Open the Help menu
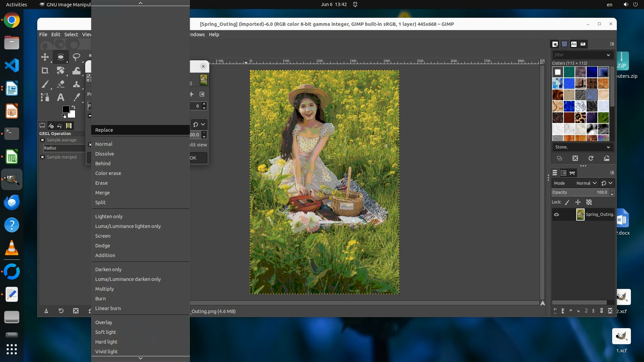Viewport: 644px width, 362px height. [214, 35]
